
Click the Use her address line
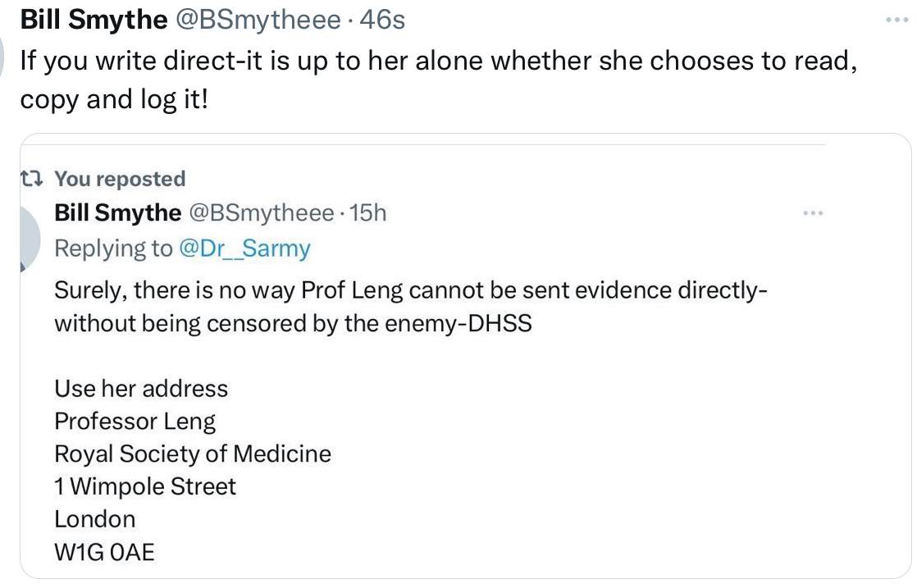pyautogui.click(x=141, y=389)
